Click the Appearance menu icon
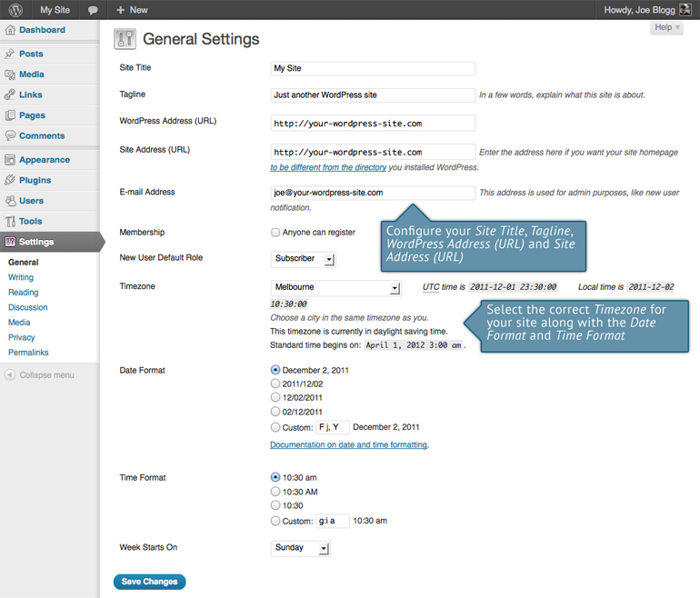Image resolution: width=700 pixels, height=598 pixels. 10,160
